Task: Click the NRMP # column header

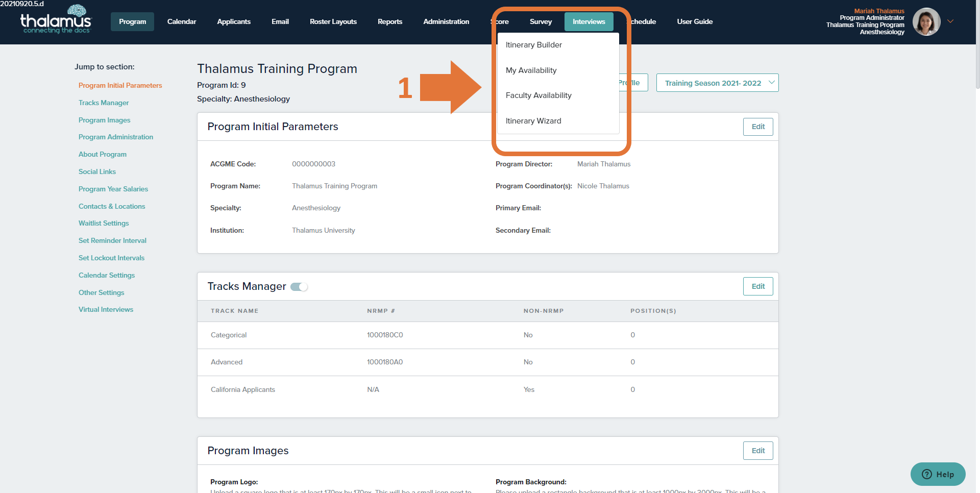Action: pyautogui.click(x=381, y=311)
